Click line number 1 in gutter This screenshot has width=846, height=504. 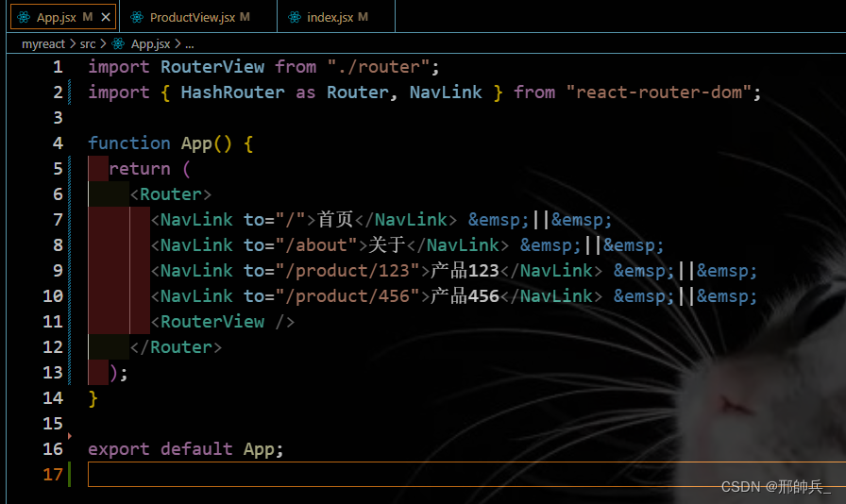click(58, 67)
